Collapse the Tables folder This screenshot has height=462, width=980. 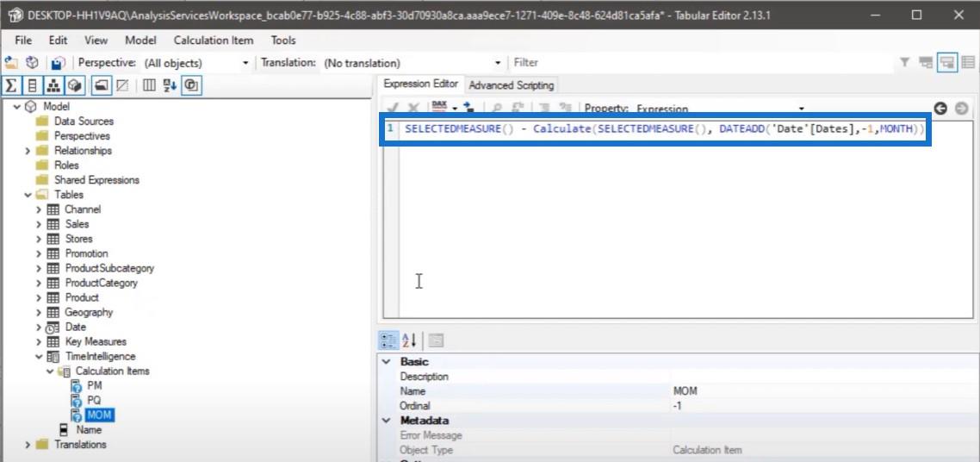pos(28,195)
